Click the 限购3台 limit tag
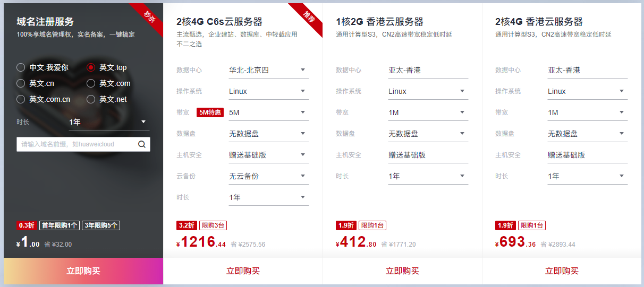This screenshot has width=644, height=287. tap(213, 225)
